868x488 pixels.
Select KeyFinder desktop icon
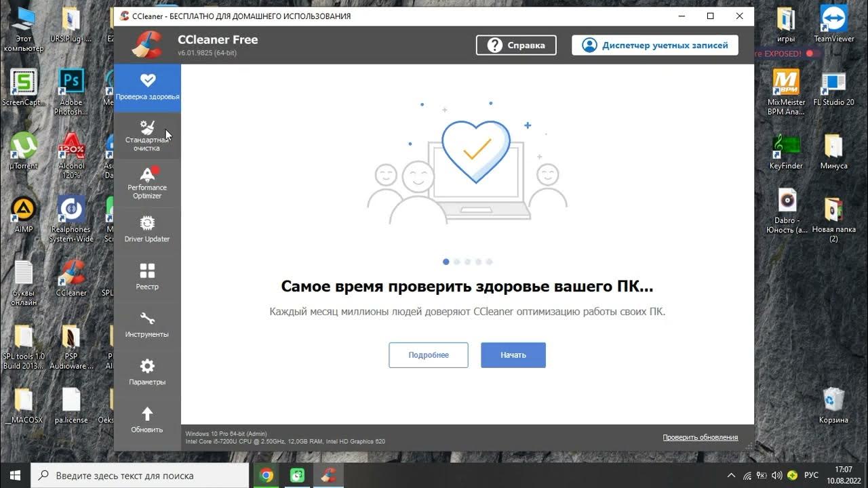pos(787,150)
